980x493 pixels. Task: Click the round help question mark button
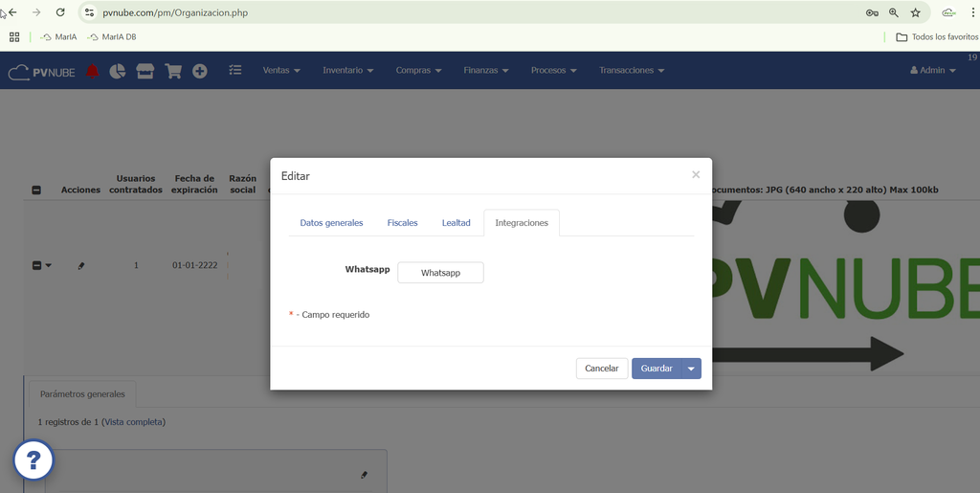coord(33,461)
